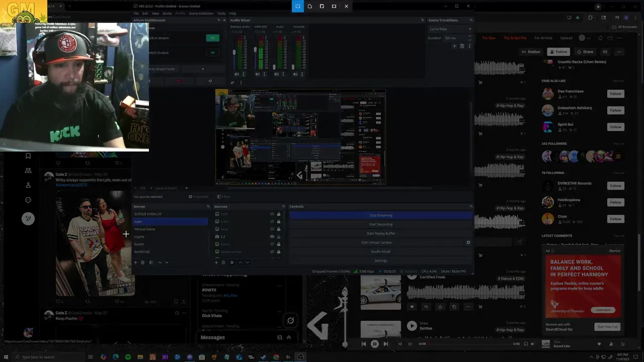
Task: Open the Luma Wipe transition dropdown
Action: tap(450, 29)
